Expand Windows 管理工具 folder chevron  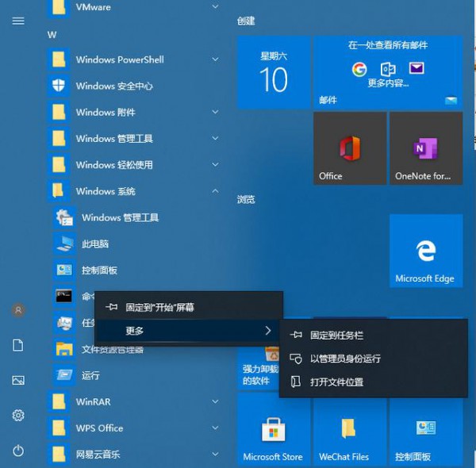click(x=215, y=138)
